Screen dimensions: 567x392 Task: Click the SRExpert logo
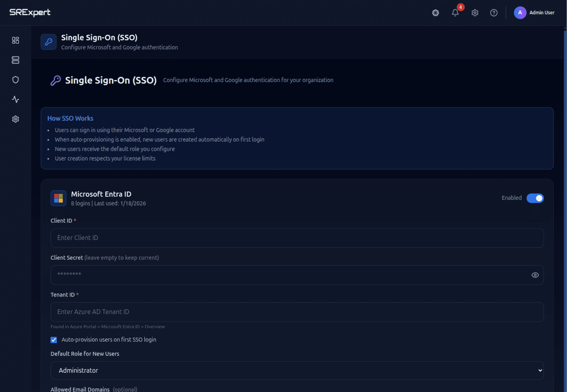[30, 12]
